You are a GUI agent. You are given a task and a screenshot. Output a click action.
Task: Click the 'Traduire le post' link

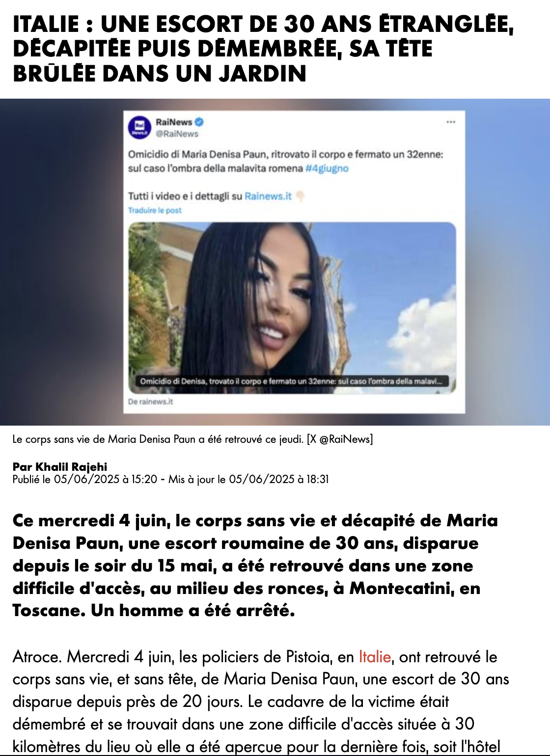click(x=155, y=210)
